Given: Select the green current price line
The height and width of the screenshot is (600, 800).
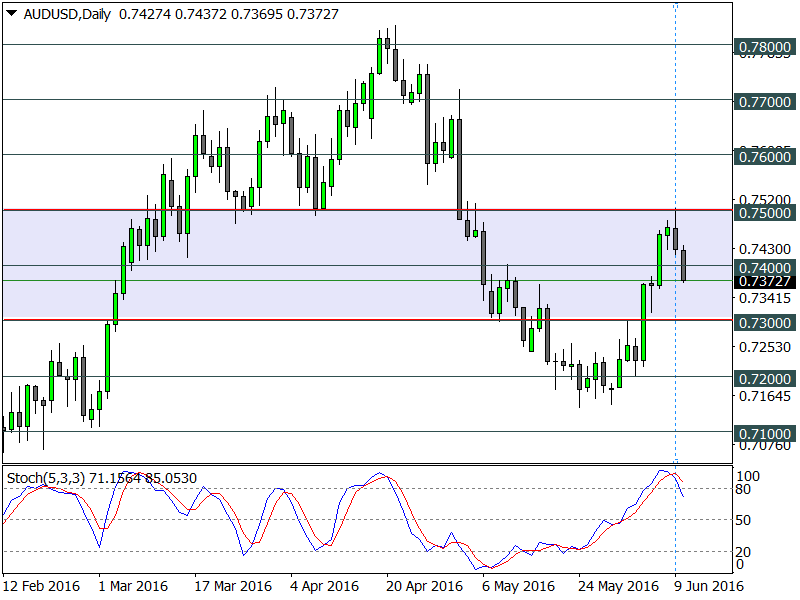Looking at the screenshot, I should click(x=367, y=281).
